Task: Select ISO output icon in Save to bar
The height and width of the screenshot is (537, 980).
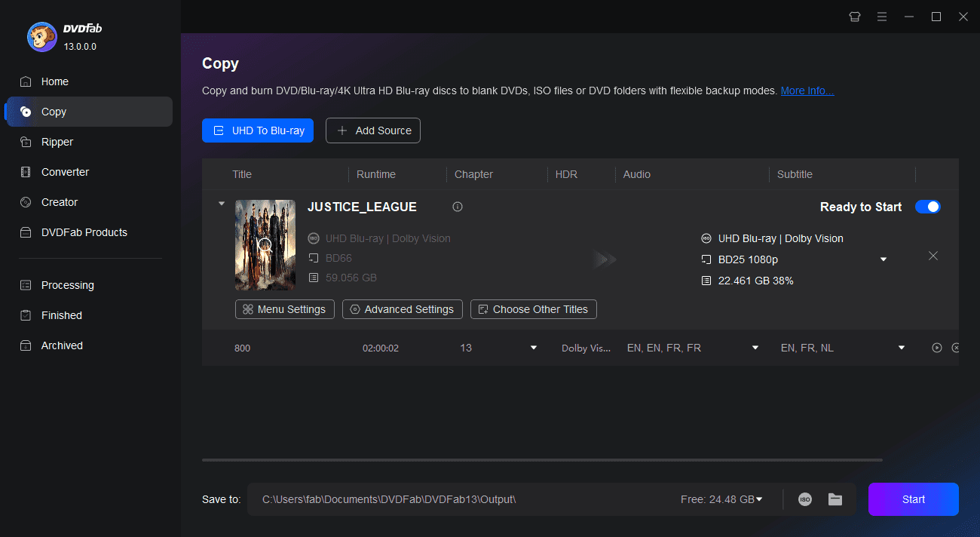Action: click(x=805, y=499)
